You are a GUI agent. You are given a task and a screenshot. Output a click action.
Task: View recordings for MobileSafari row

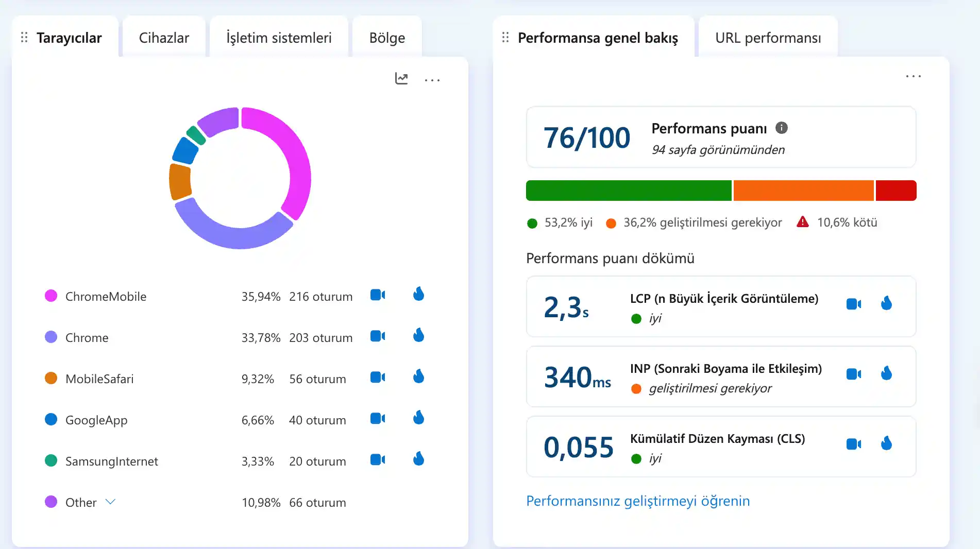click(x=378, y=378)
